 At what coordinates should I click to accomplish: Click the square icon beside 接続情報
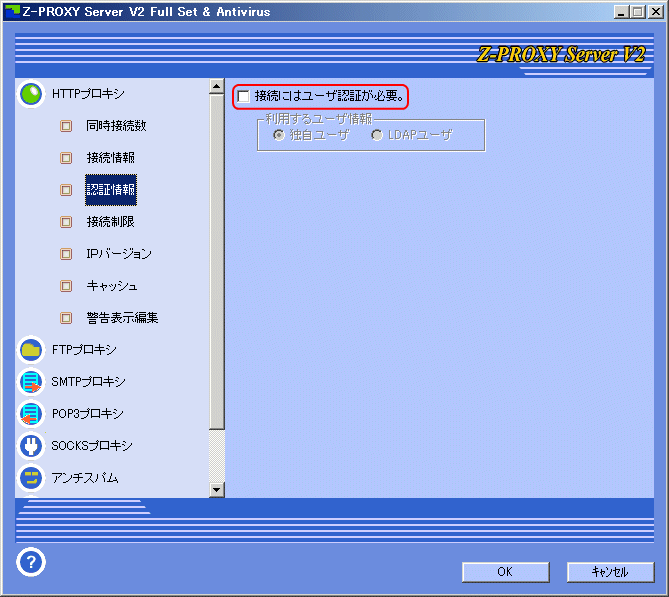point(66,158)
